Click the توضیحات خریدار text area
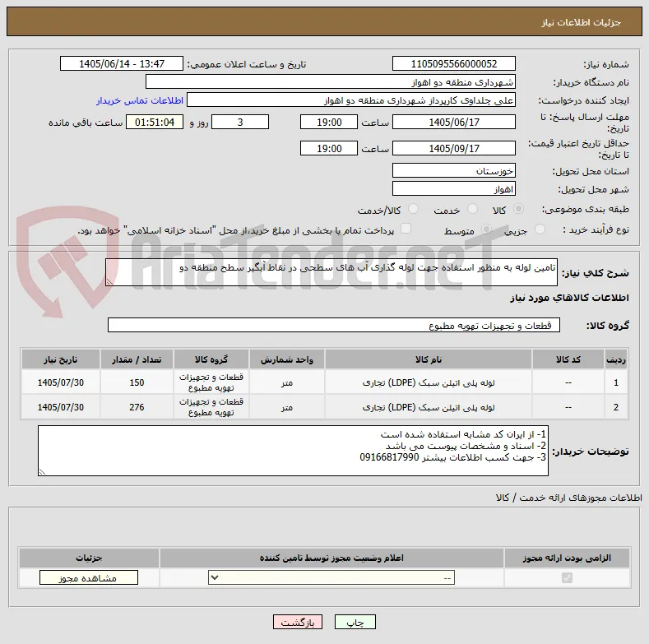 coord(293,451)
